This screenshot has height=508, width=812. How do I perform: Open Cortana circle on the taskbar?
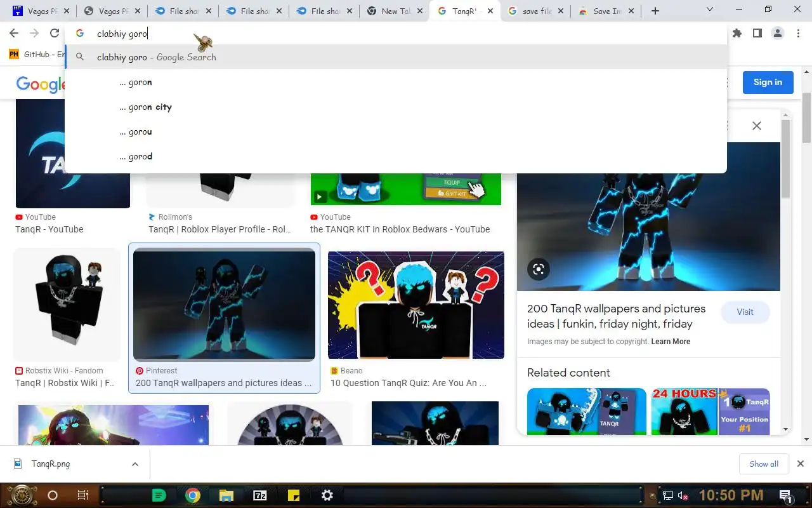point(53,495)
